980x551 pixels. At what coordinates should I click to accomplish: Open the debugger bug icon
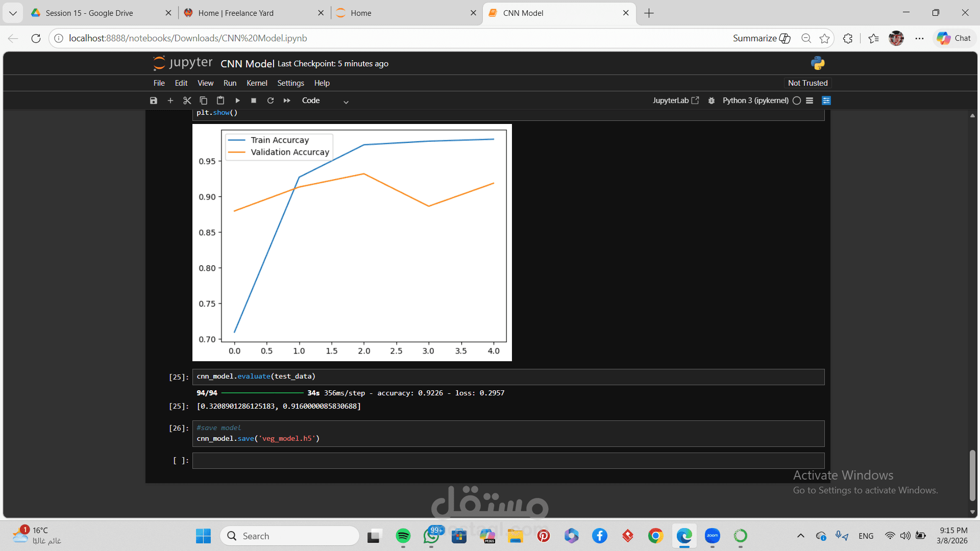coord(712,101)
